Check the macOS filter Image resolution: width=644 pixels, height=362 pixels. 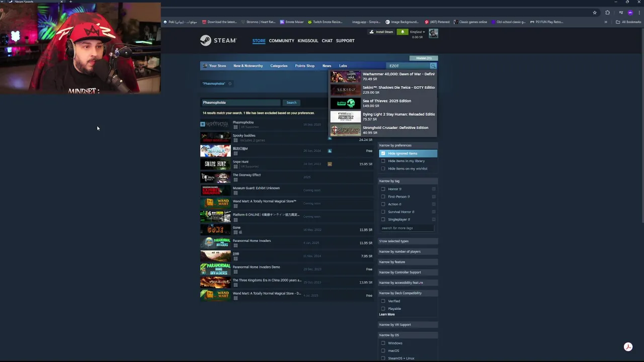[x=383, y=350]
